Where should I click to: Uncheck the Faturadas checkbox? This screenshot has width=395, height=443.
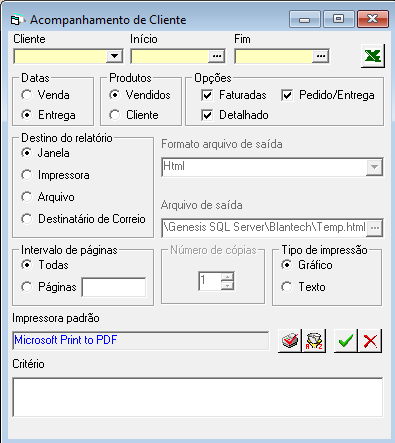tap(207, 95)
